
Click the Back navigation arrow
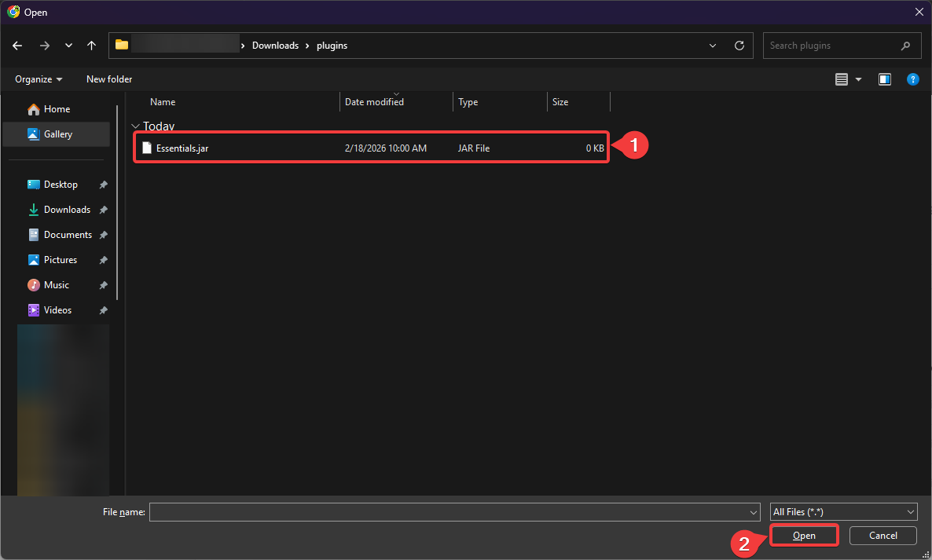tap(18, 46)
